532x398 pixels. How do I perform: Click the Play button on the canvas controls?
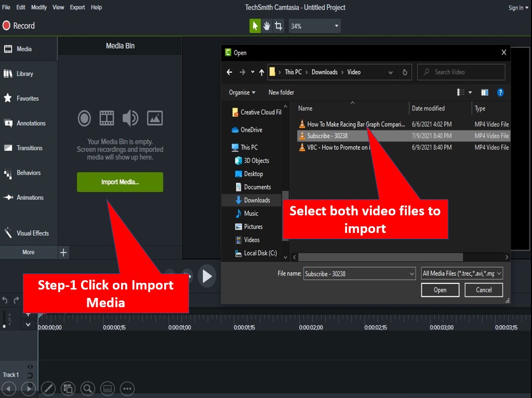pyautogui.click(x=207, y=276)
